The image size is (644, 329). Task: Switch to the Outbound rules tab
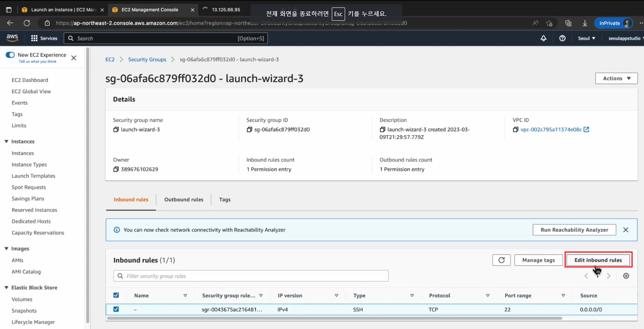pyautogui.click(x=184, y=199)
